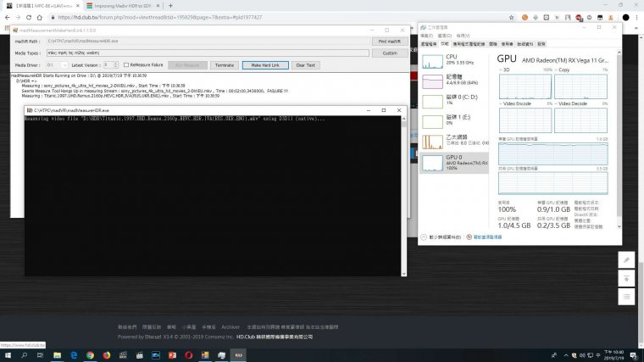Open new browser tab with plus icon
The image size is (644, 362).
pyautogui.click(x=170, y=5)
